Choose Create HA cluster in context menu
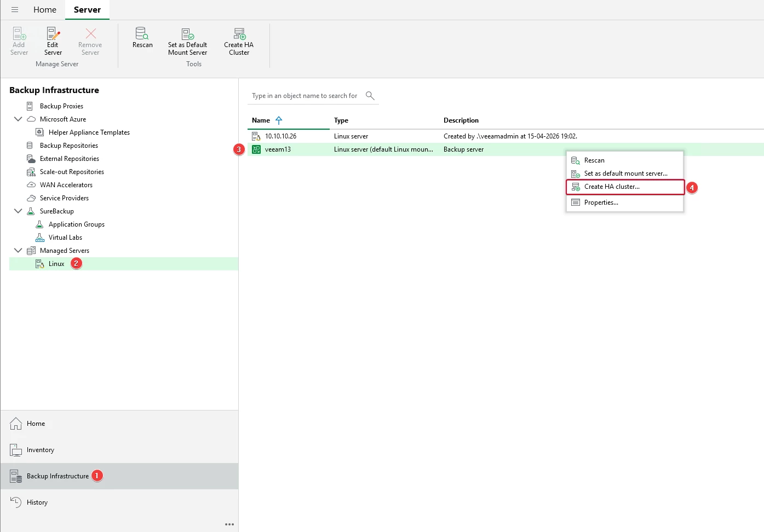 tap(625, 187)
